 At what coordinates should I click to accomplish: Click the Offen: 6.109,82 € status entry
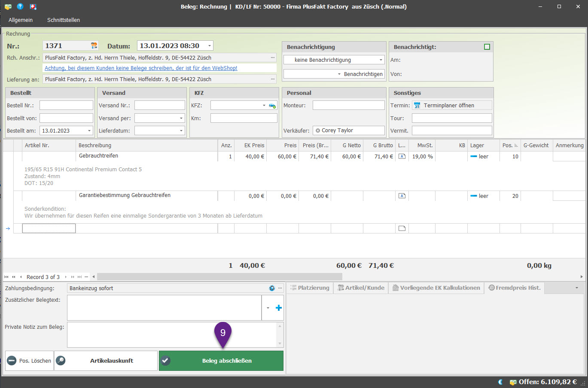click(x=543, y=382)
